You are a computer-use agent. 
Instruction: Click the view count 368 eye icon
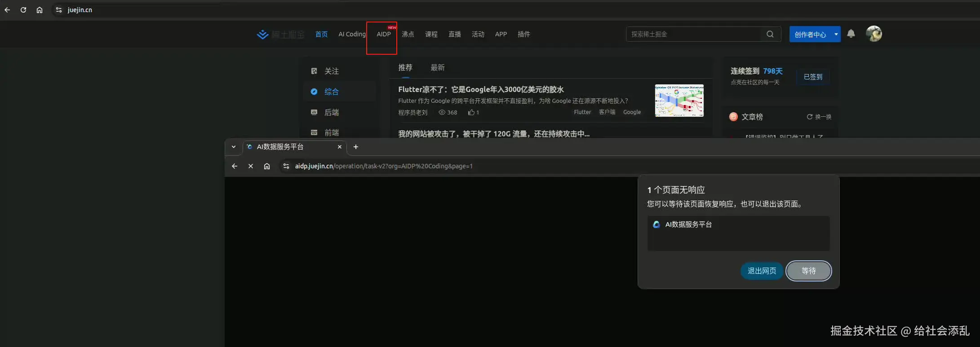pyautogui.click(x=442, y=112)
